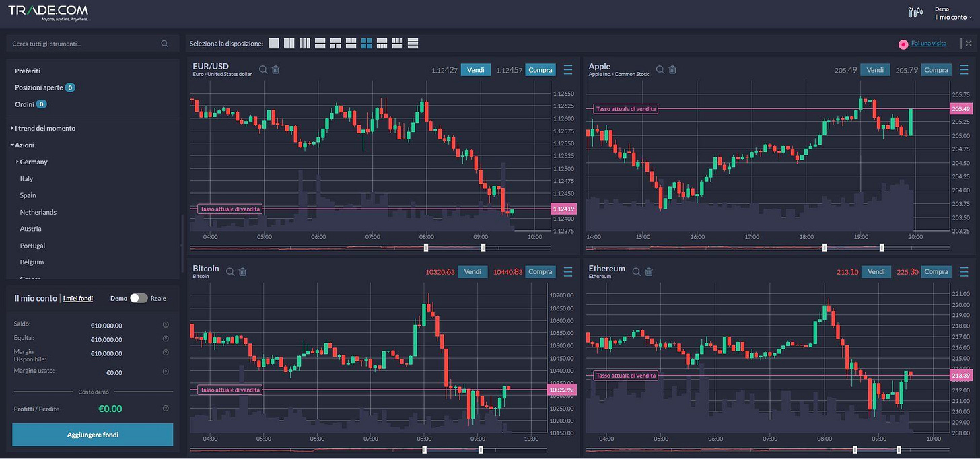Image resolution: width=980 pixels, height=459 pixels.
Task: Remove the Ethereum chart via the trash icon
Action: pyautogui.click(x=649, y=271)
